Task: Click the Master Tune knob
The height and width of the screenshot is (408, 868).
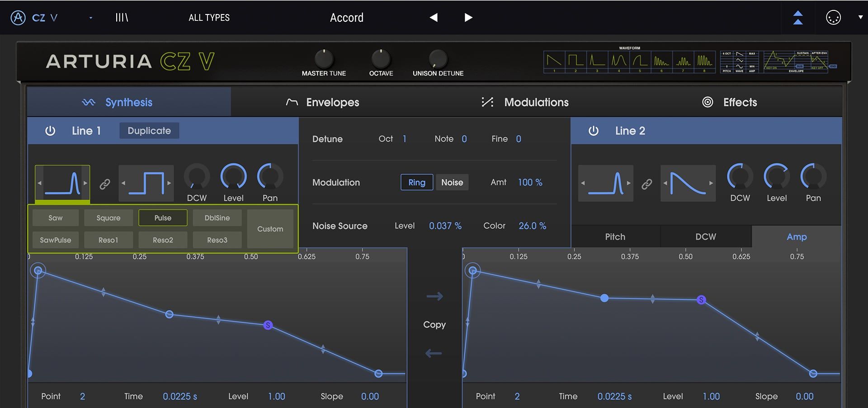Action: coord(324,59)
